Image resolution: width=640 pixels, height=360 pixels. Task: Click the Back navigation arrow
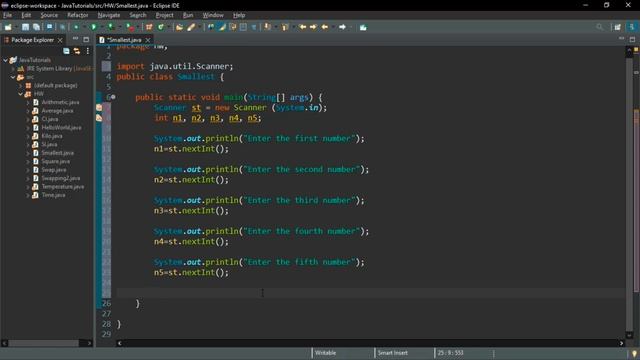point(325,27)
